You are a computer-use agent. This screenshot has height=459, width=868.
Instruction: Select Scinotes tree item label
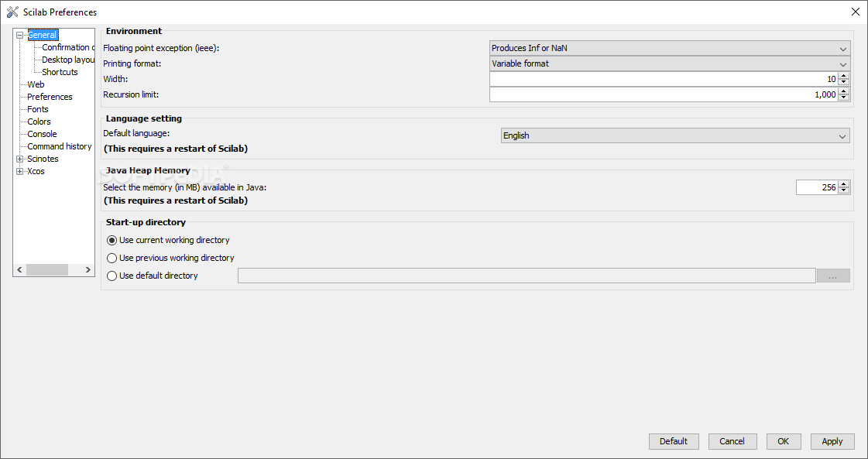coord(43,159)
